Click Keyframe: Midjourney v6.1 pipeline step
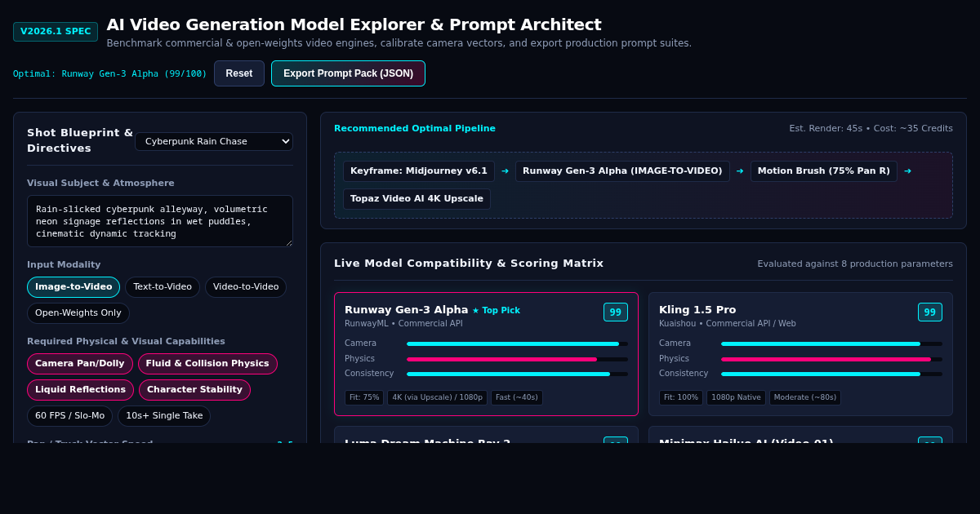 click(x=419, y=171)
